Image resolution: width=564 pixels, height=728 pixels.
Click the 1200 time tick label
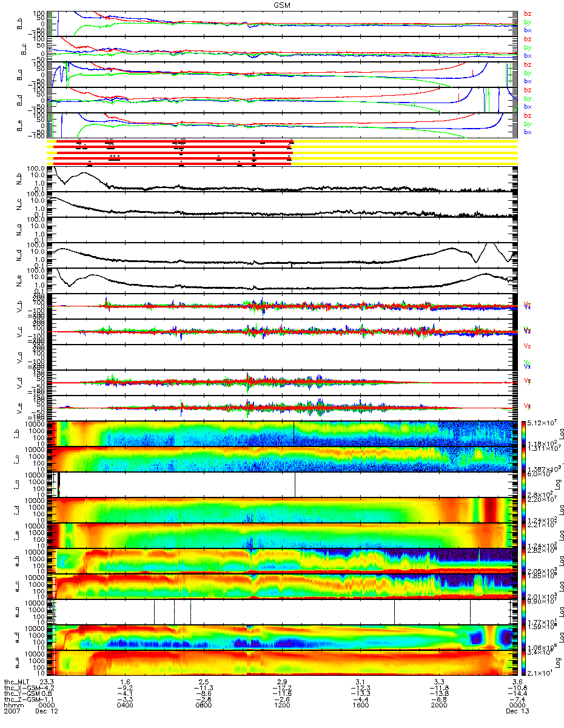click(x=281, y=707)
